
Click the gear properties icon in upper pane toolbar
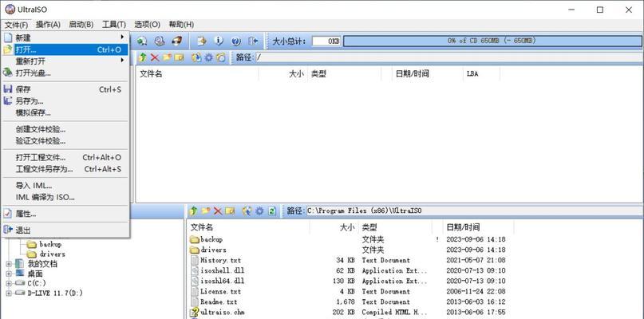[x=208, y=57]
